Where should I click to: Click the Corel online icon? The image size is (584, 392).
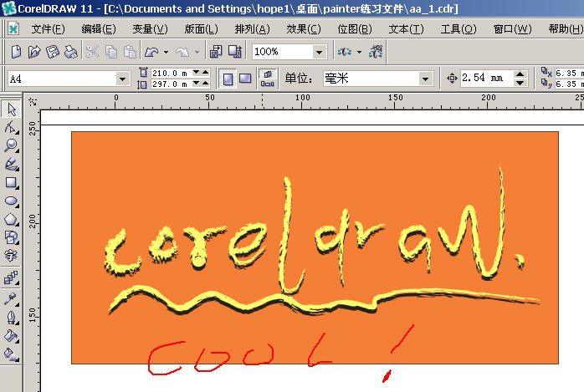(x=377, y=52)
